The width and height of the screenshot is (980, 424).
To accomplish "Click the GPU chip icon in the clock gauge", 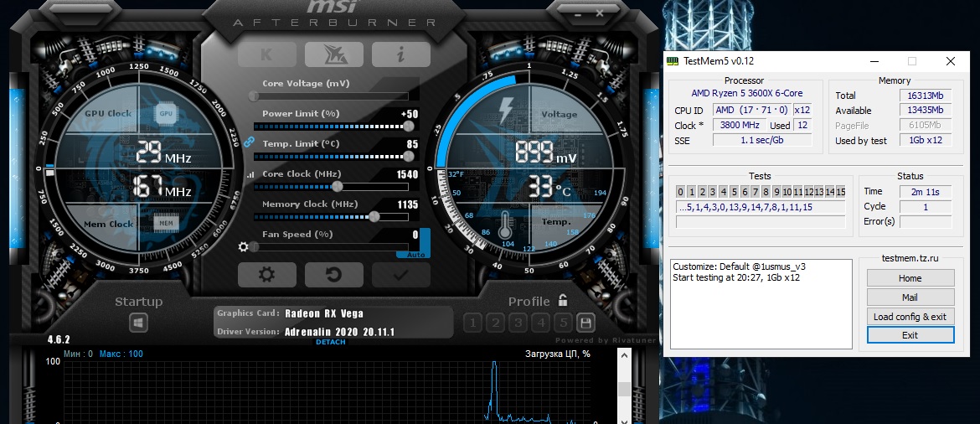I will coord(166,114).
